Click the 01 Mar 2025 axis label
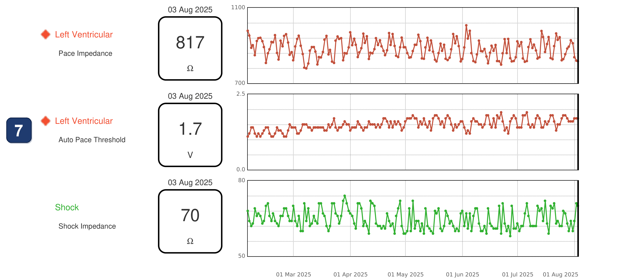 293,274
